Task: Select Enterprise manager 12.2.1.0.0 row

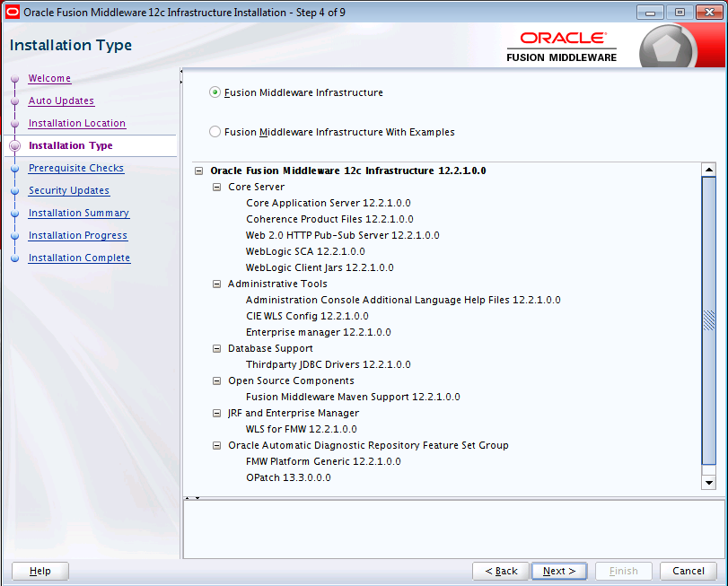Action: pos(319,332)
